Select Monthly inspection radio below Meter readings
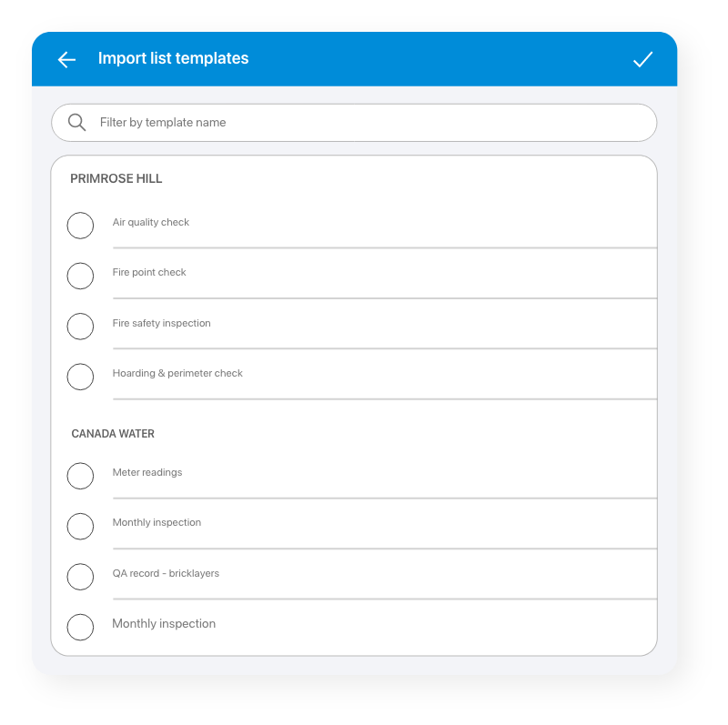Screen dimensions: 728x725 click(80, 526)
